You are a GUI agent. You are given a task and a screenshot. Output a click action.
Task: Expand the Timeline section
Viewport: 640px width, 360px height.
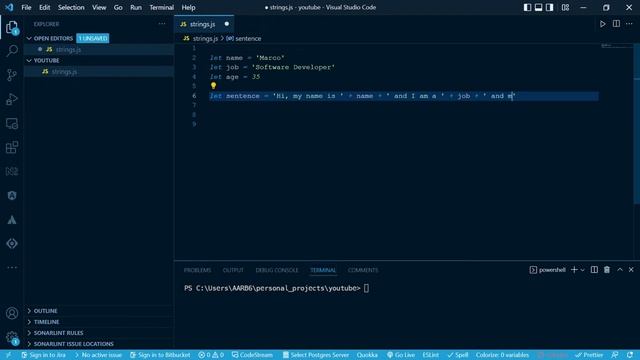99,322
